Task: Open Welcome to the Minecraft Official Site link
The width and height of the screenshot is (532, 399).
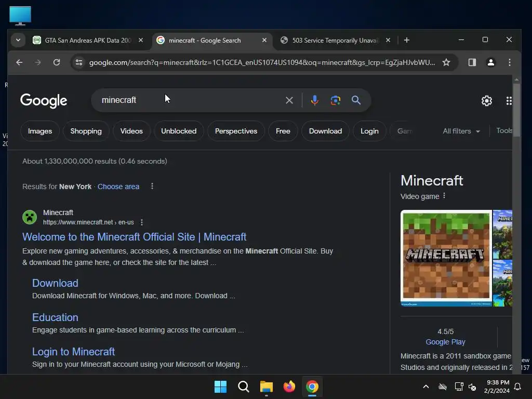Action: [x=135, y=237]
